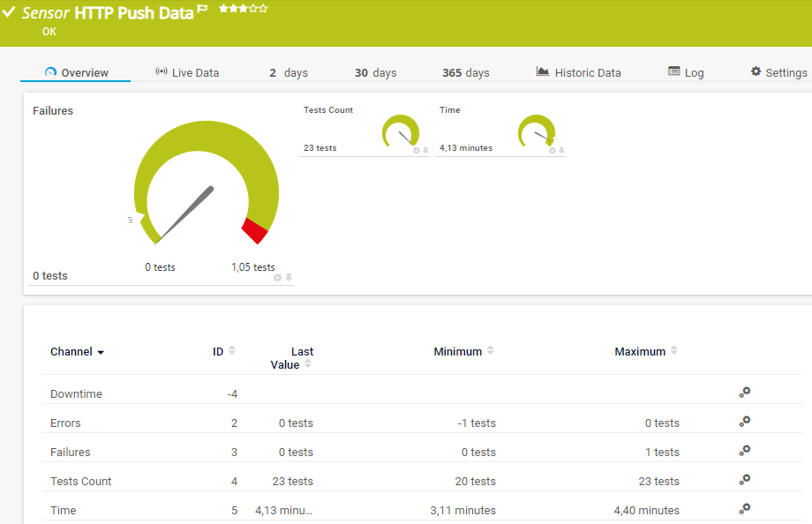This screenshot has height=524, width=812.
Task: Go to the sensor Settings tab
Action: [x=778, y=73]
